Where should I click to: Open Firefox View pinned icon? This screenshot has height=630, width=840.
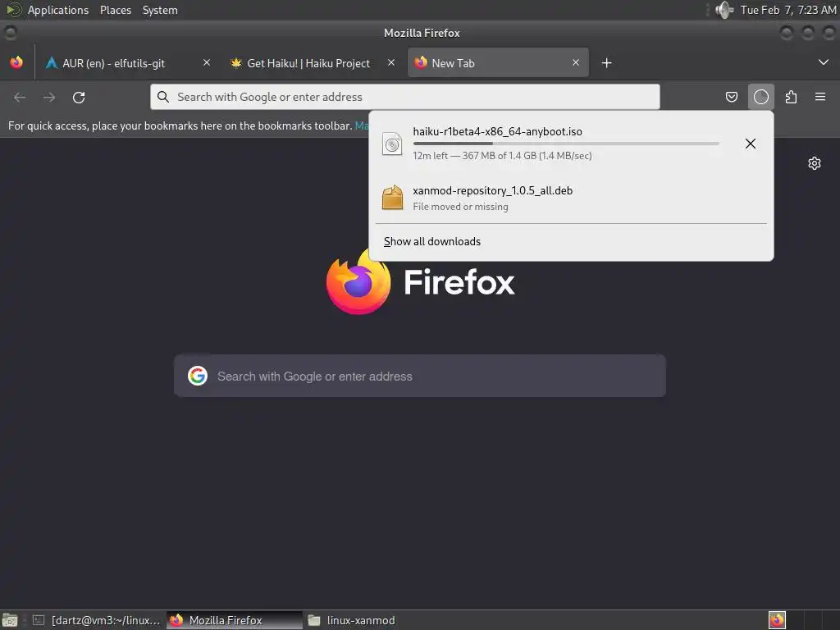[16, 62]
